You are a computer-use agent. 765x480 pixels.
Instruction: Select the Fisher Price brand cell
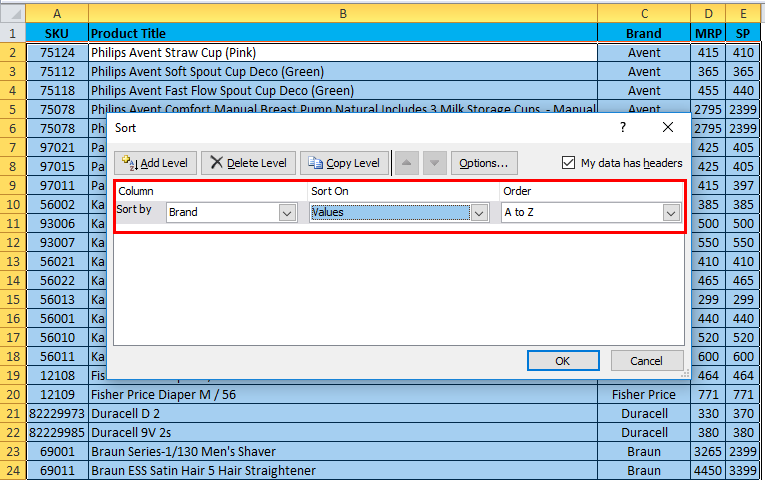644,395
